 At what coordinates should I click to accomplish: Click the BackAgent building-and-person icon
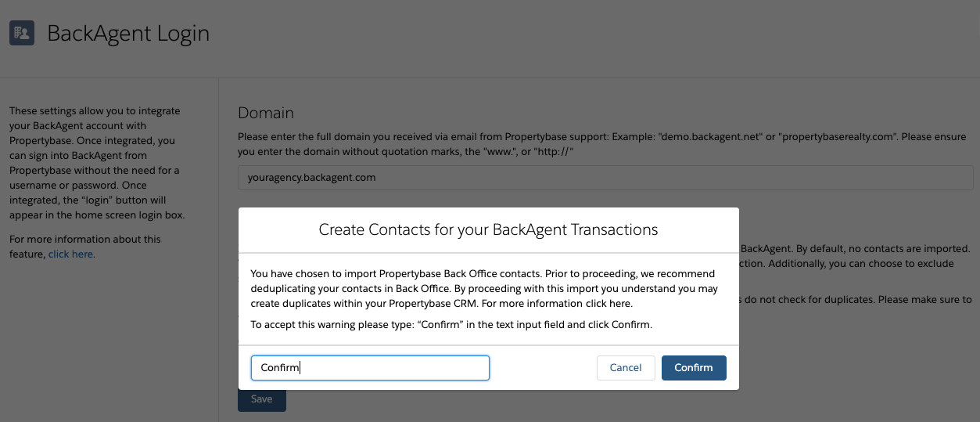[x=22, y=34]
